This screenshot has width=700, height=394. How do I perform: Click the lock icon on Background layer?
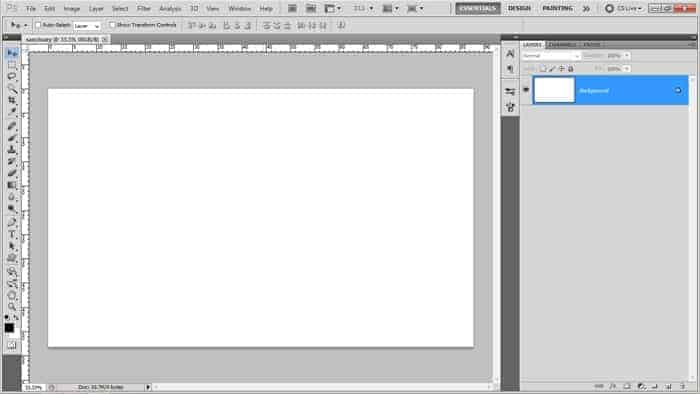[678, 91]
